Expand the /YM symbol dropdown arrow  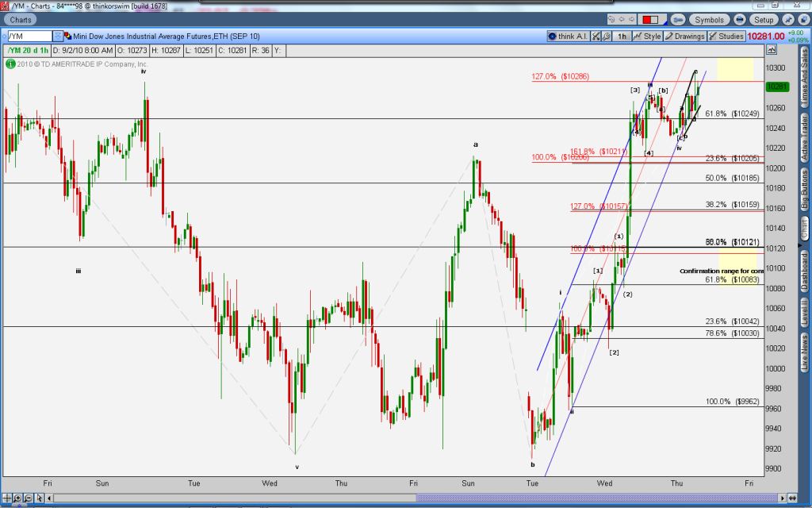58,36
